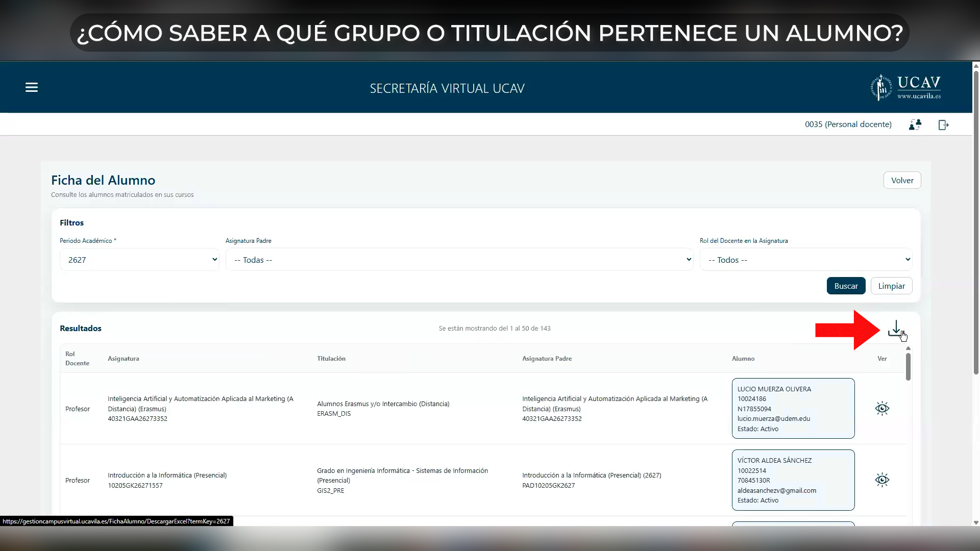Click the Asignatura Padre column header

(x=547, y=359)
